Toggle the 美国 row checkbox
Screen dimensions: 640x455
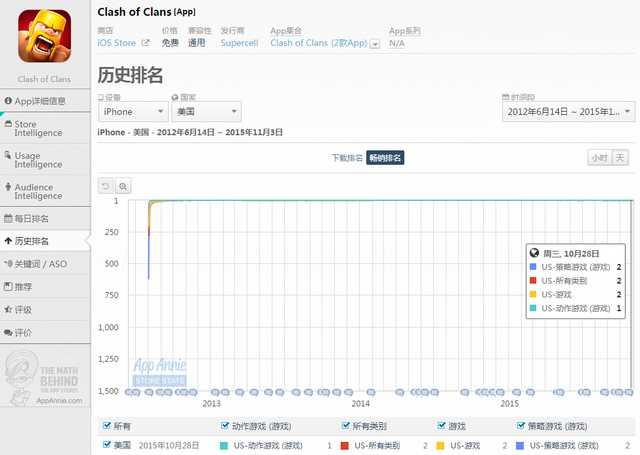[x=107, y=444]
